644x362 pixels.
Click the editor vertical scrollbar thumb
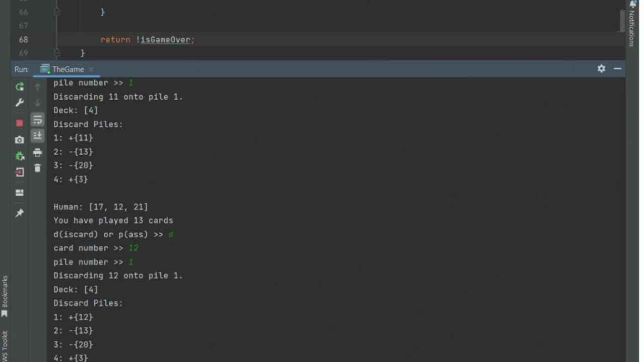click(622, 21)
